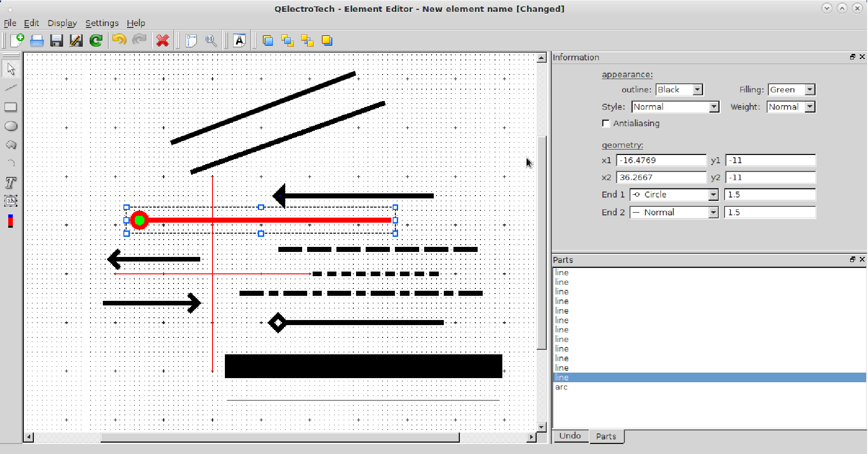Click the yellow undo arrow
868x454 pixels.
point(119,41)
